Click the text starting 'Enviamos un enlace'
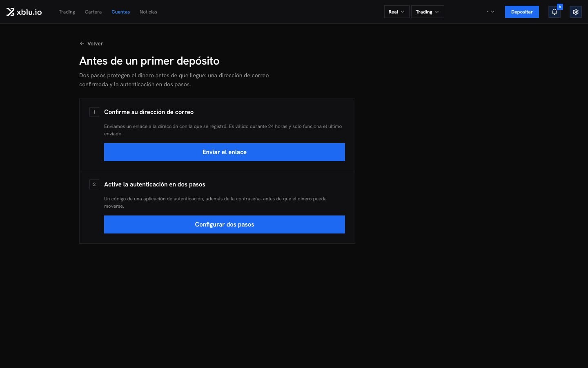The width and height of the screenshot is (588, 368). coord(223,130)
